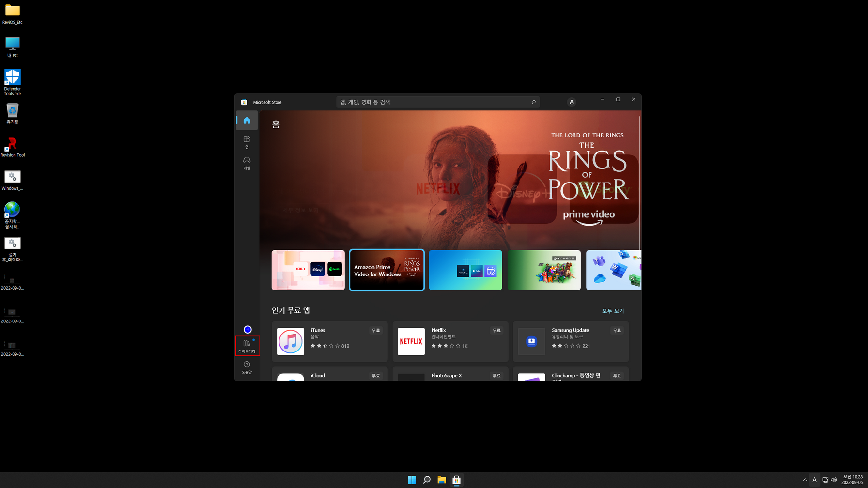Launch Defender Tools.exe desktop shortcut
Screen dimensions: 868x488
(12, 82)
